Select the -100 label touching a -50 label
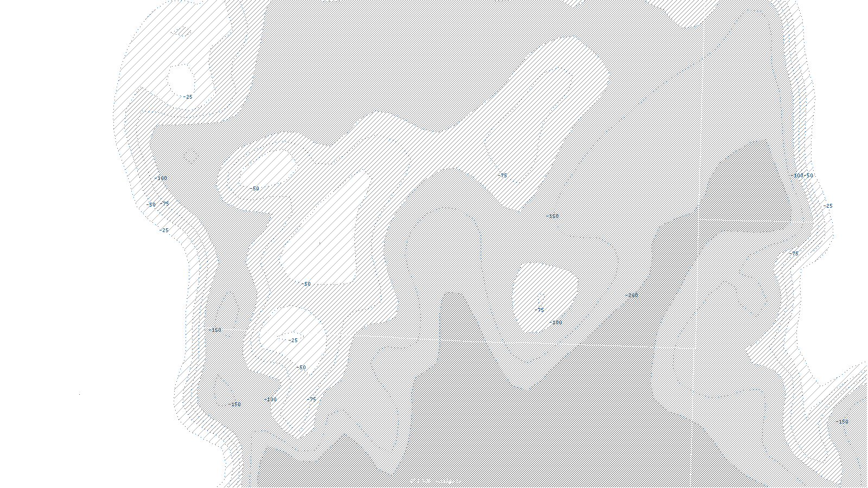 (x=797, y=176)
